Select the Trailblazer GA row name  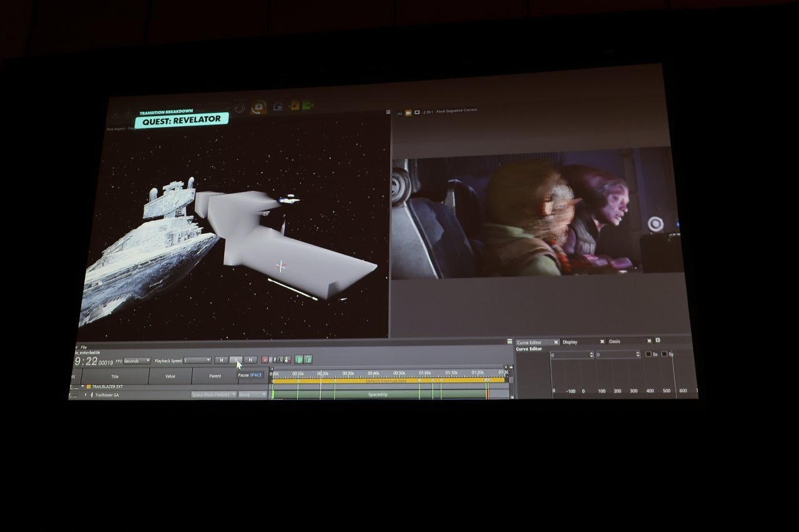(x=107, y=395)
